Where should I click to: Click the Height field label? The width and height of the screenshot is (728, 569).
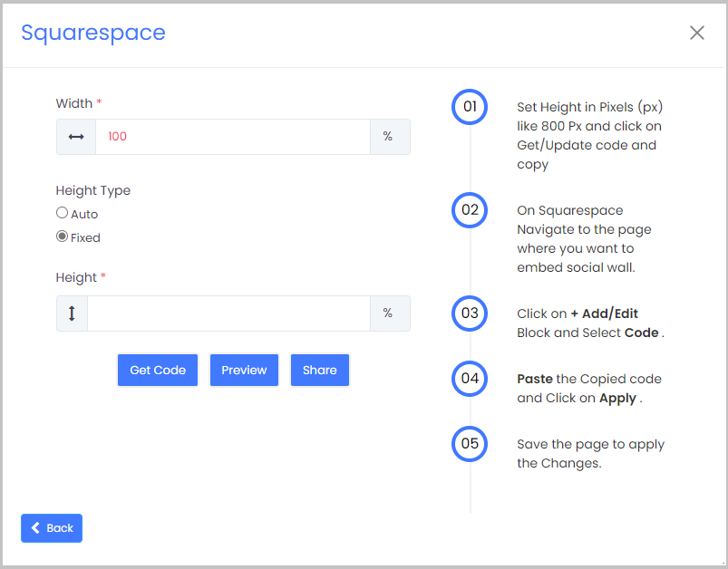81,277
